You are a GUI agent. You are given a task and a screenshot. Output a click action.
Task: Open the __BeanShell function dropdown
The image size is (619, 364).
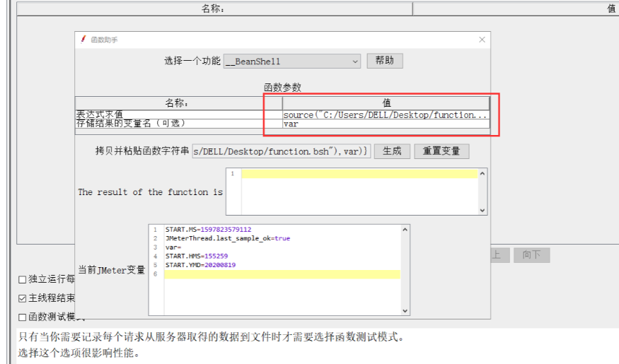[x=291, y=61]
